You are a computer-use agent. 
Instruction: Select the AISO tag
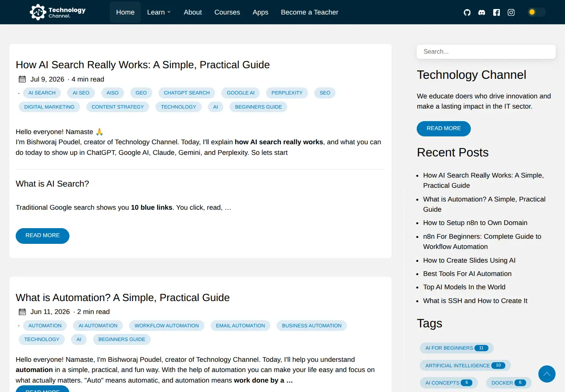pyautogui.click(x=113, y=93)
